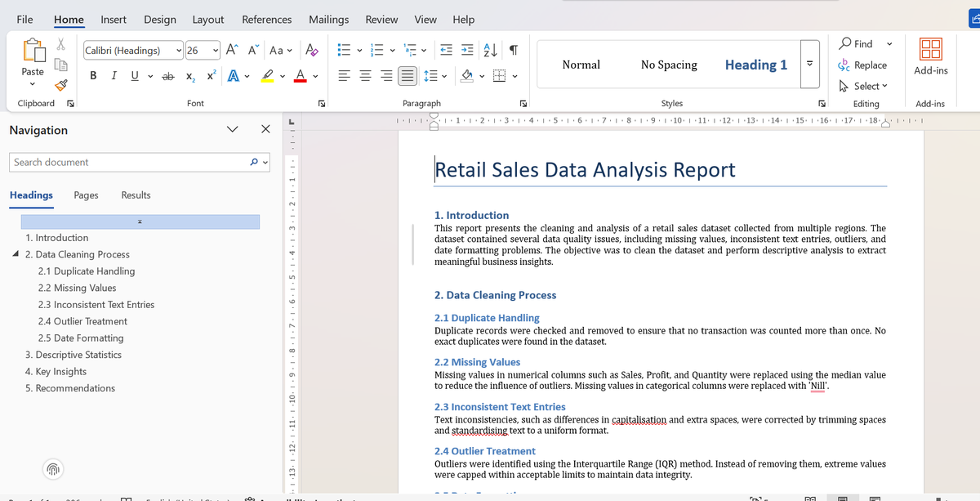Image resolution: width=980 pixels, height=501 pixels.
Task: Close the Navigation pane
Action: (x=265, y=129)
